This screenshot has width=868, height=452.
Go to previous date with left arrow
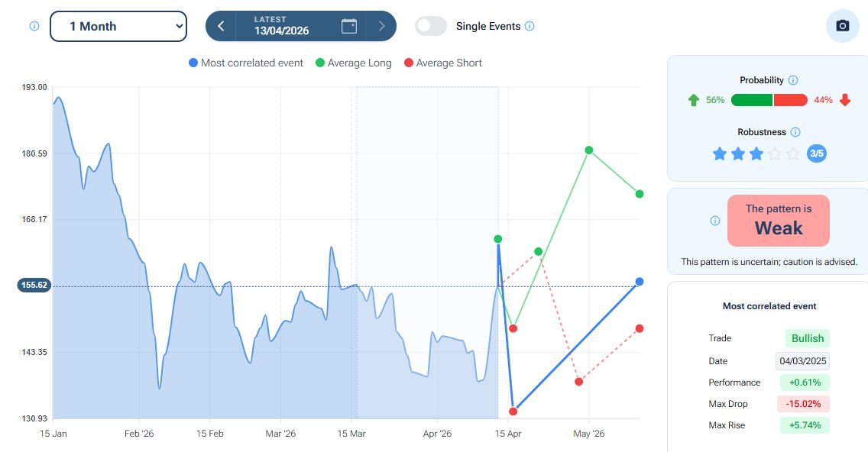[221, 26]
